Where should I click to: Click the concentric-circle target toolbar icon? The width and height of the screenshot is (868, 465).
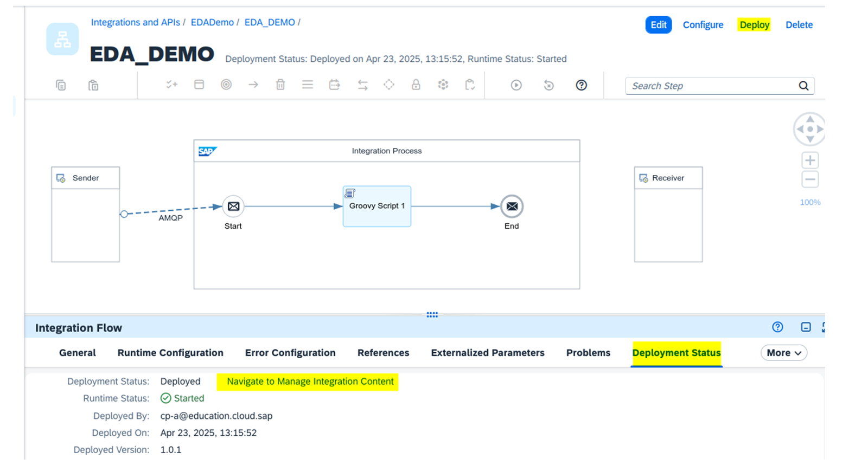226,85
